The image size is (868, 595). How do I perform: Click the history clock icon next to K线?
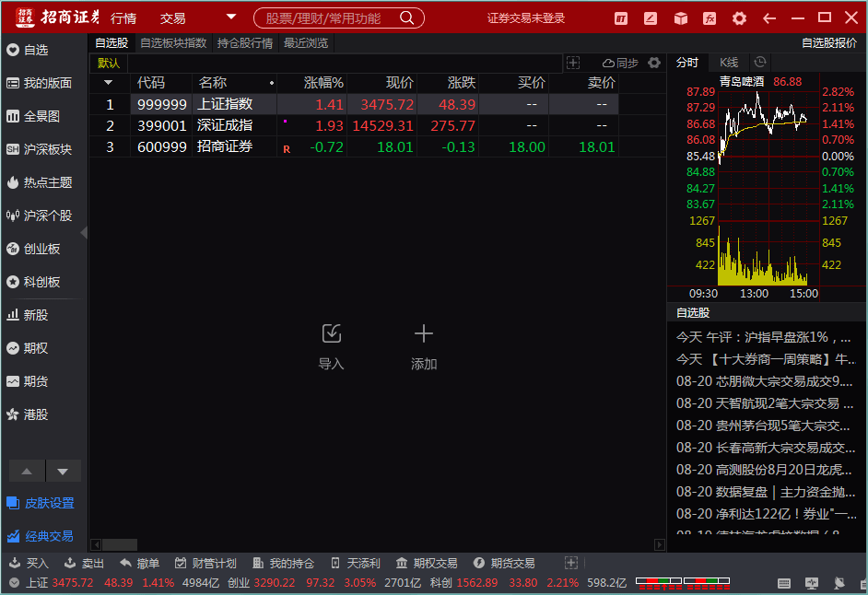click(x=759, y=62)
